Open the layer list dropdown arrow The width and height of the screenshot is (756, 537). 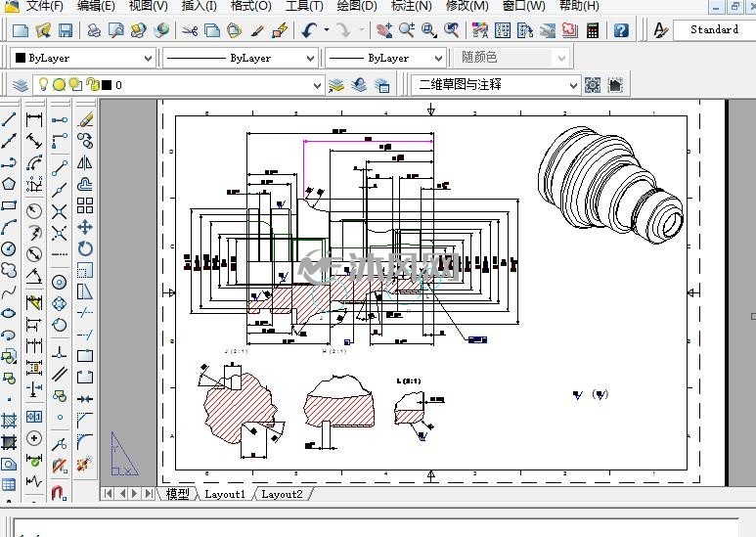point(317,85)
